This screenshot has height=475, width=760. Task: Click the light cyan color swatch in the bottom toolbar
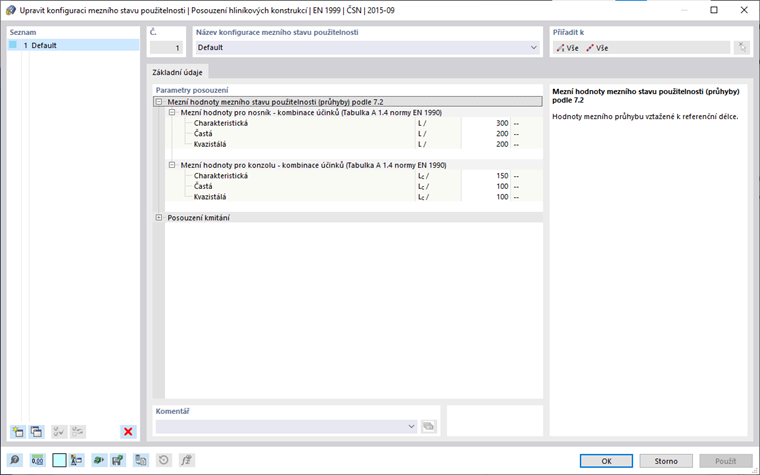pos(59,460)
